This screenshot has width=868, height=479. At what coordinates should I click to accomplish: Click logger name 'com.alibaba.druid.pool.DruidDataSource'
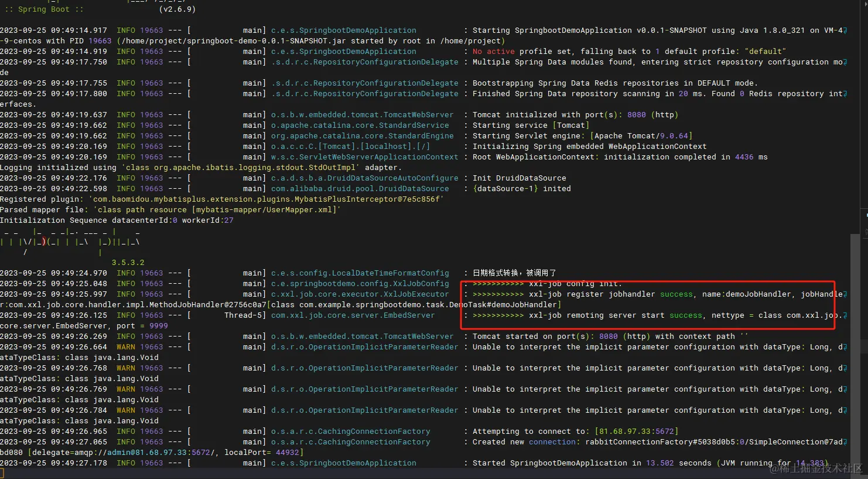pos(360,189)
